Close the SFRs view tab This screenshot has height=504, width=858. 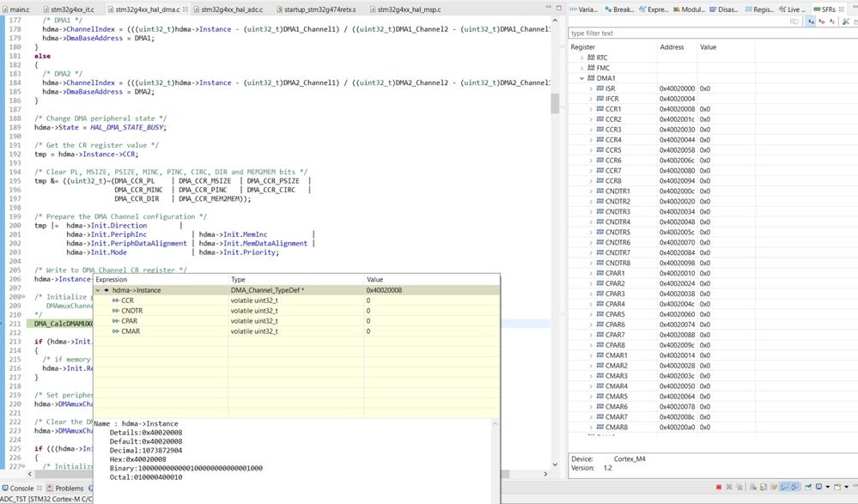[842, 9]
